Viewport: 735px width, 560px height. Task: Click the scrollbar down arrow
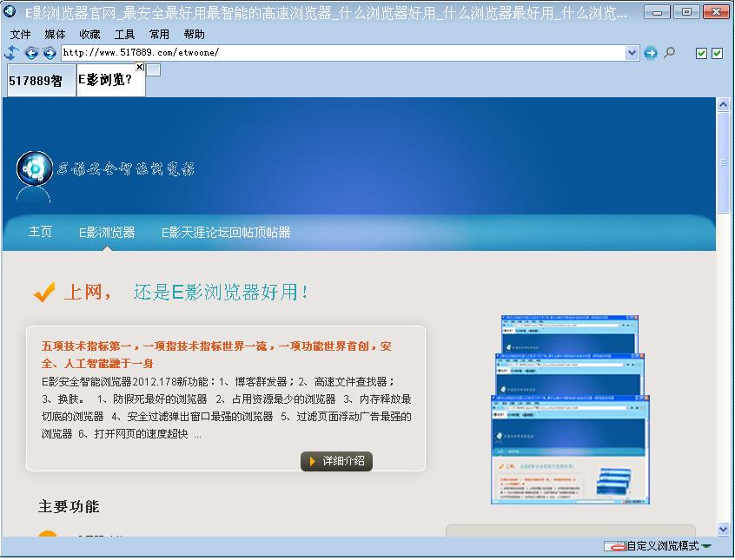coord(723,529)
